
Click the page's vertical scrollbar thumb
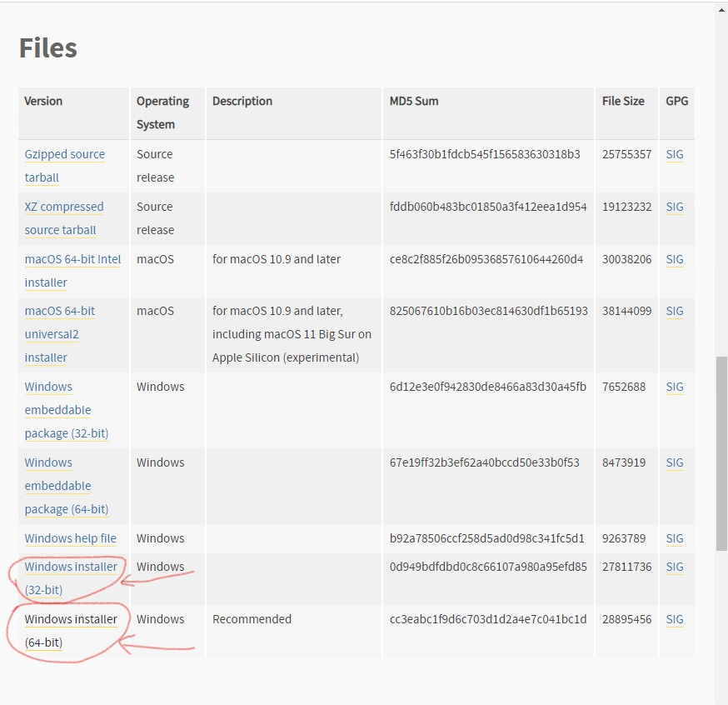click(x=721, y=453)
